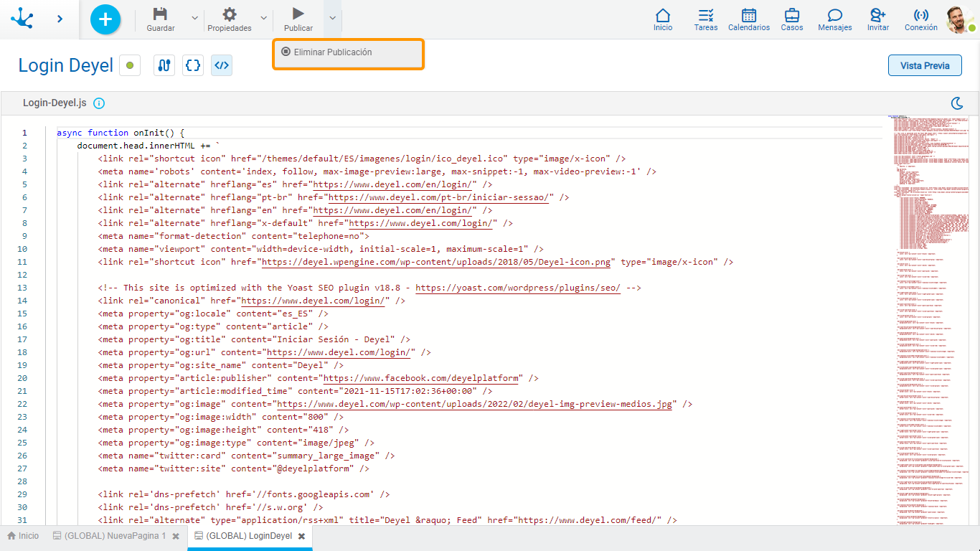The image size is (980, 551).
Task: Click the Login Deyel page title
Action: tap(66, 65)
